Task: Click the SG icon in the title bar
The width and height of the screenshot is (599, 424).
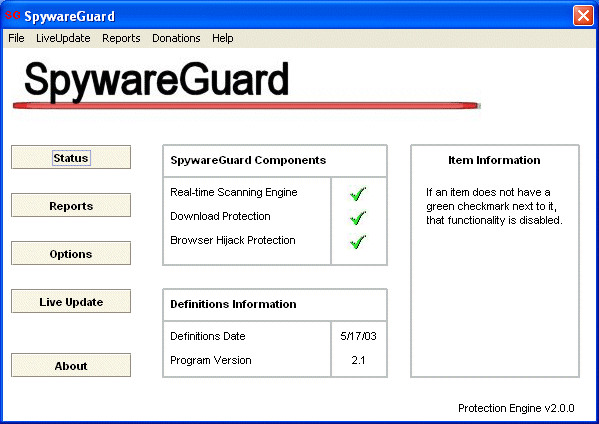Action: [x=12, y=15]
